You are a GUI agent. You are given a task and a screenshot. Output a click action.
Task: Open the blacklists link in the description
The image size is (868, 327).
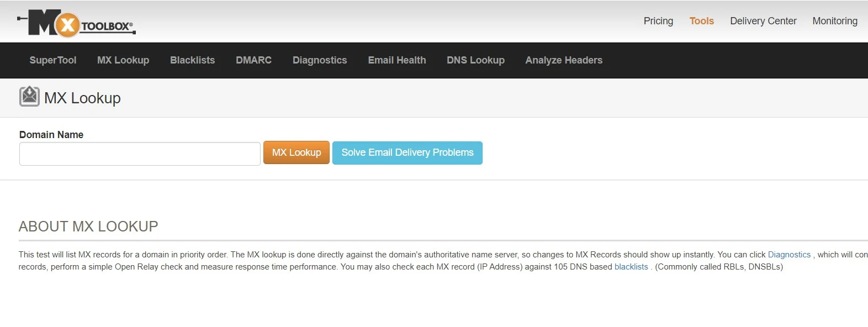tap(631, 267)
